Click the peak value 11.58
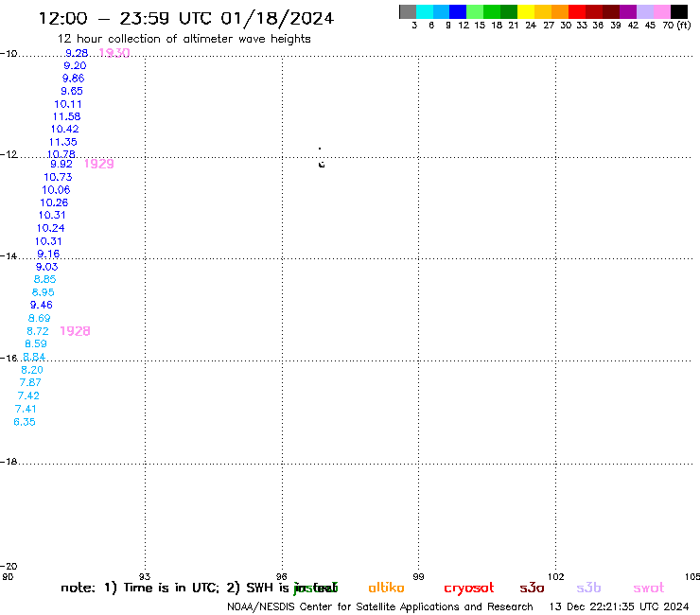 coord(66,116)
